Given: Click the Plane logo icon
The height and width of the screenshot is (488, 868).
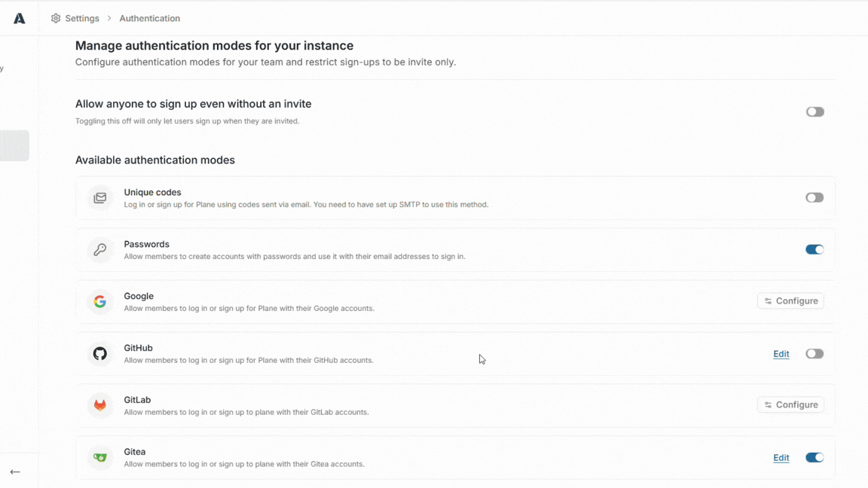Looking at the screenshot, I should (x=20, y=18).
